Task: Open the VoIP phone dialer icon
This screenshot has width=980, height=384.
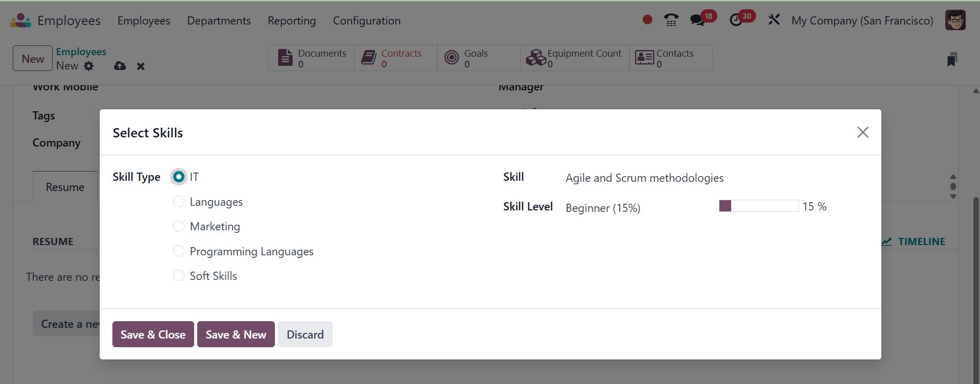Action: [x=671, y=20]
